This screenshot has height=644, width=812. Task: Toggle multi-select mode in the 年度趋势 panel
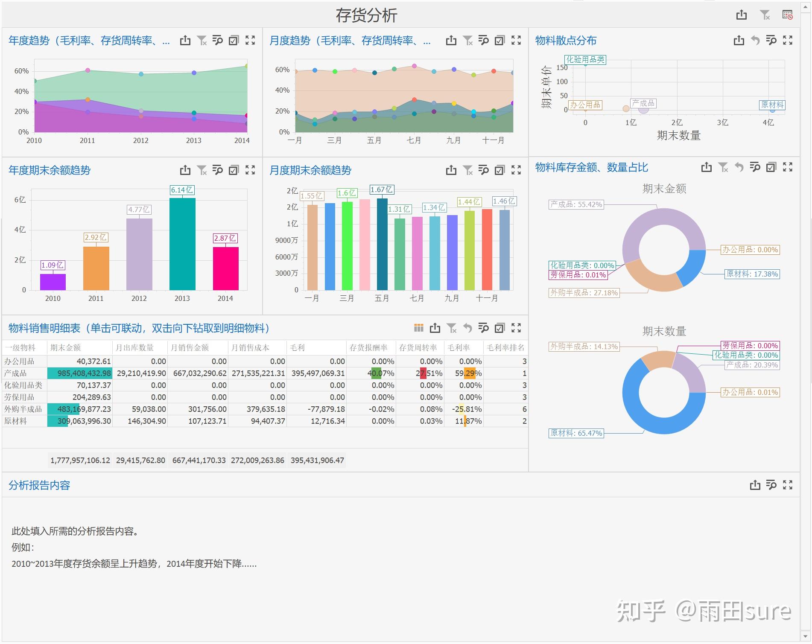coord(234,41)
